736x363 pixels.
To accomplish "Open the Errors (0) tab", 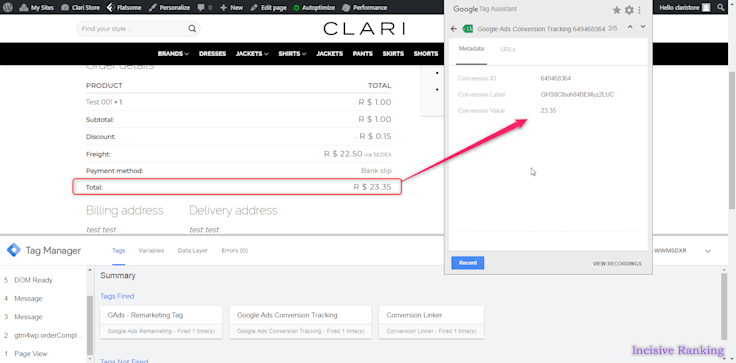I will tap(235, 251).
